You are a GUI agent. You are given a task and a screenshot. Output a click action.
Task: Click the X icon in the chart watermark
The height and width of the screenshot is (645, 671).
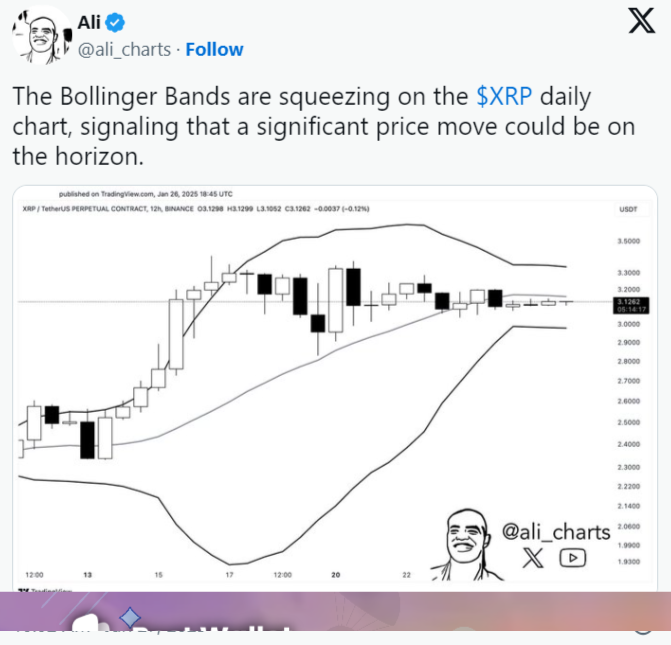click(533, 558)
